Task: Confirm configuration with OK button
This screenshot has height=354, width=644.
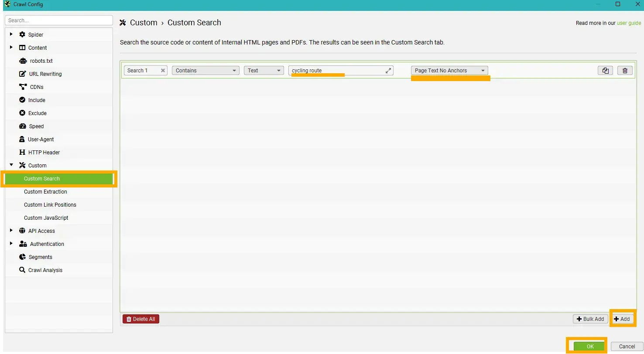Action: tap(588, 346)
